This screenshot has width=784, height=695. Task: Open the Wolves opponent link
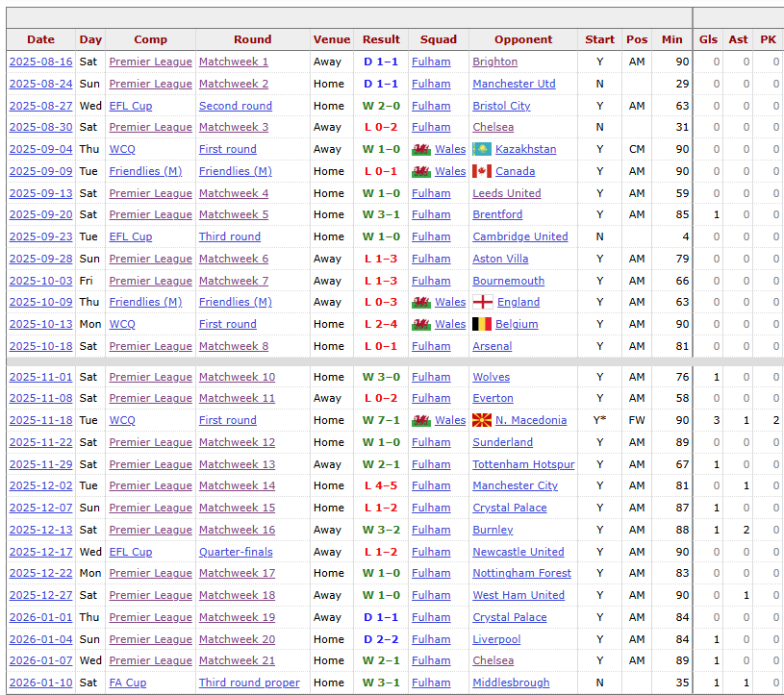coord(491,377)
